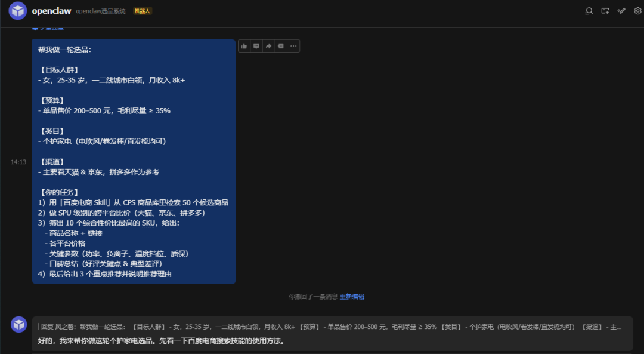The image size is (644, 354).
Task: Click the 14:13 timestamp
Action: point(18,162)
